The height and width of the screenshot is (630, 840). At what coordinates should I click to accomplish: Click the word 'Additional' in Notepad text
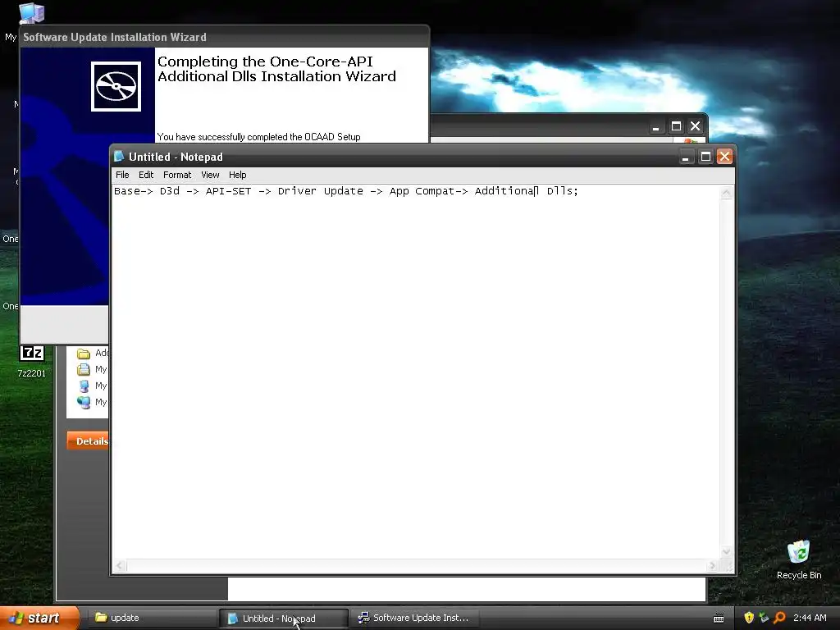506,190
